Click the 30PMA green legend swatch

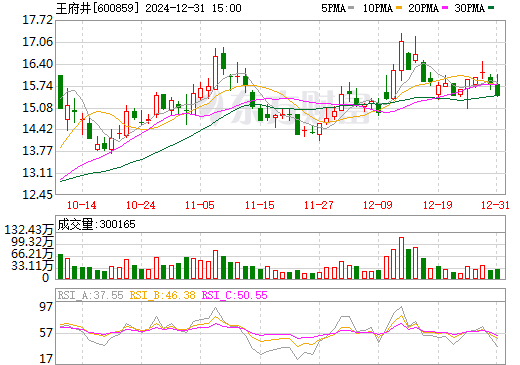coord(491,7)
